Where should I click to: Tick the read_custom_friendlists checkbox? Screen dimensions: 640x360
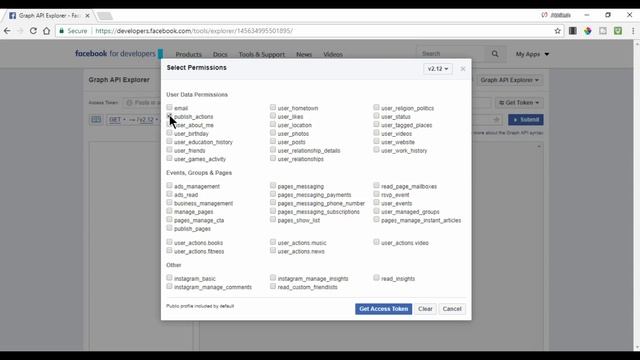(273, 286)
